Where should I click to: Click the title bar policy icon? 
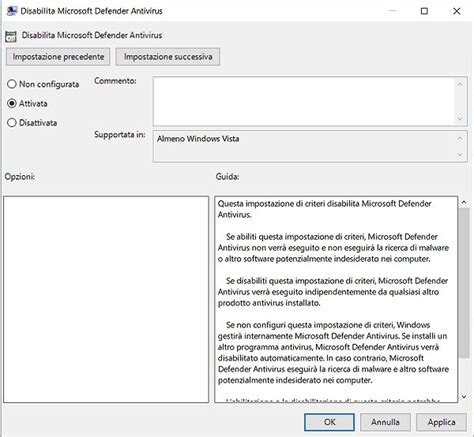tap(12, 11)
